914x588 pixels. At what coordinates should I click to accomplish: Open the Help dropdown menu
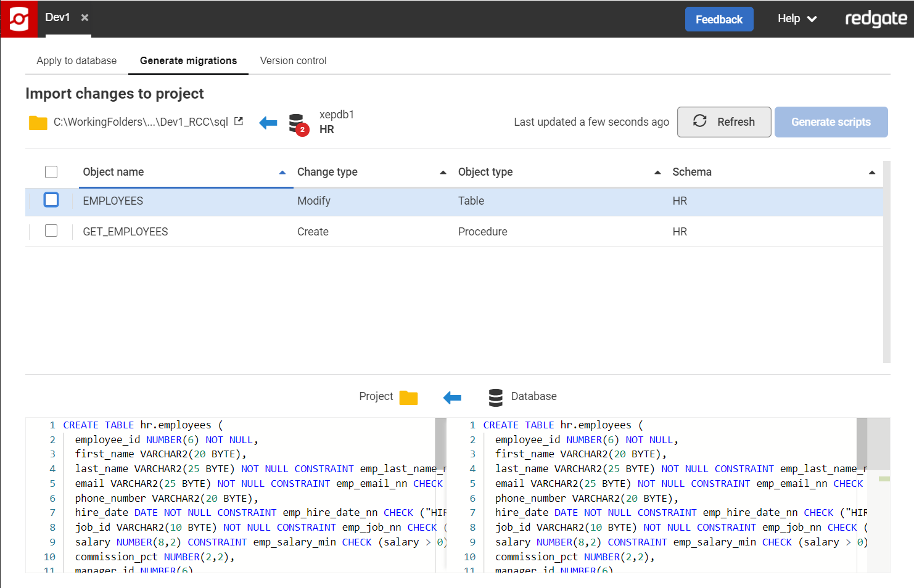(796, 19)
